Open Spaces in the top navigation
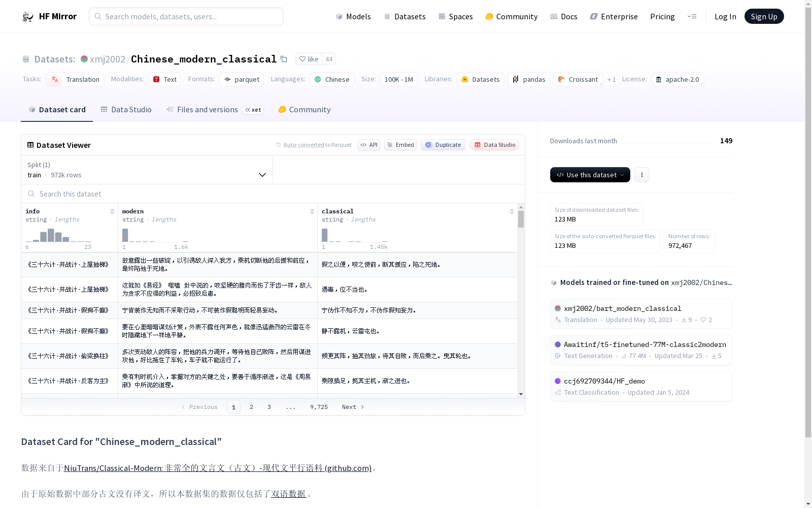 pyautogui.click(x=456, y=16)
